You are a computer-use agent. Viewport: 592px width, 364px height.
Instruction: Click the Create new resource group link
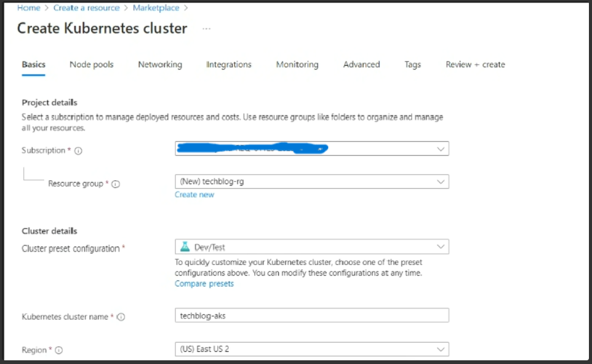(194, 195)
